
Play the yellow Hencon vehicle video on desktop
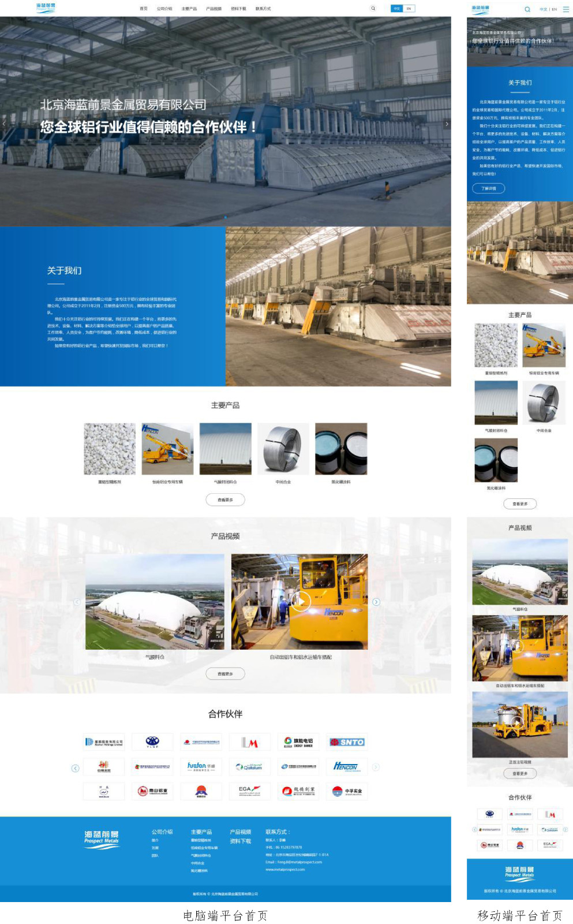point(299,601)
